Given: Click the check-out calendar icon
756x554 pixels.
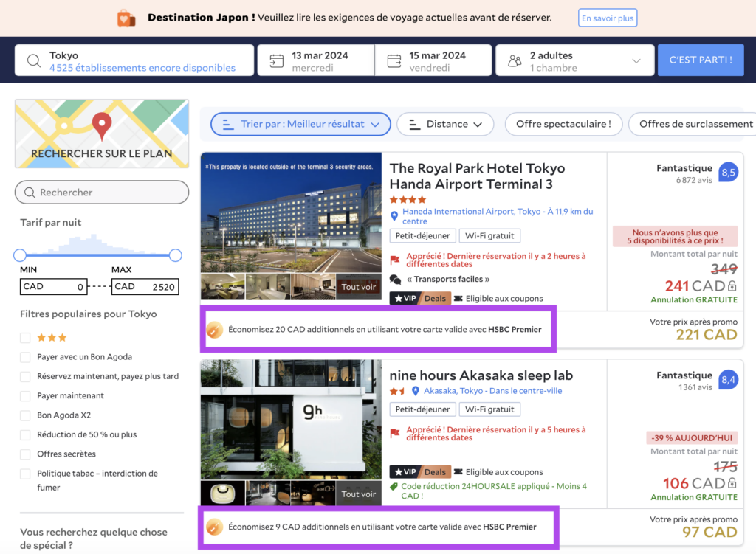Looking at the screenshot, I should [x=394, y=61].
